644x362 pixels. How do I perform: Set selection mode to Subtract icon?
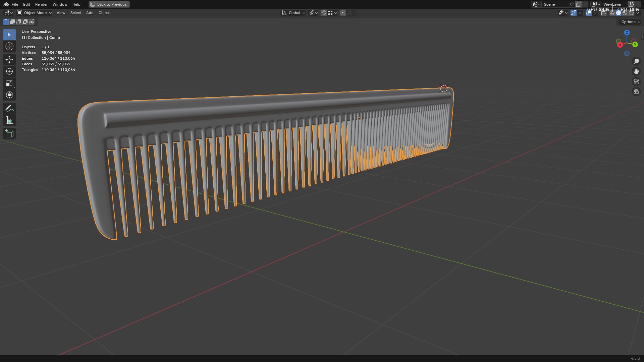tap(19, 22)
